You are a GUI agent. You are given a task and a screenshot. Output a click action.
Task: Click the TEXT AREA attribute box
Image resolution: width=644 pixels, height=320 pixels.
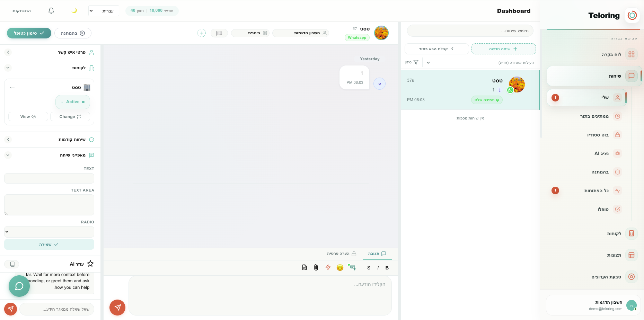pyautogui.click(x=49, y=205)
